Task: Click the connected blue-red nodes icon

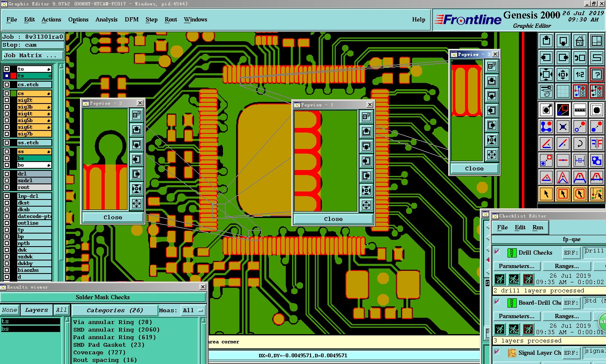Action: coord(546,127)
